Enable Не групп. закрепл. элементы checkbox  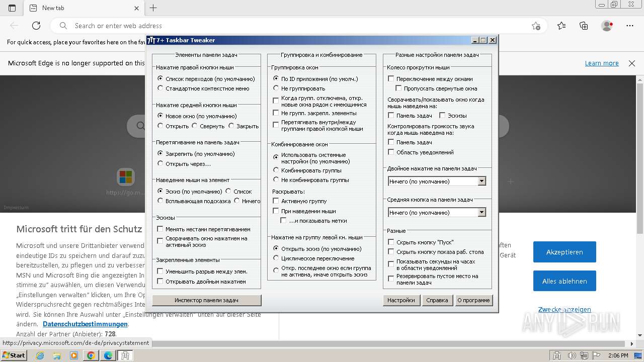[314, 113]
